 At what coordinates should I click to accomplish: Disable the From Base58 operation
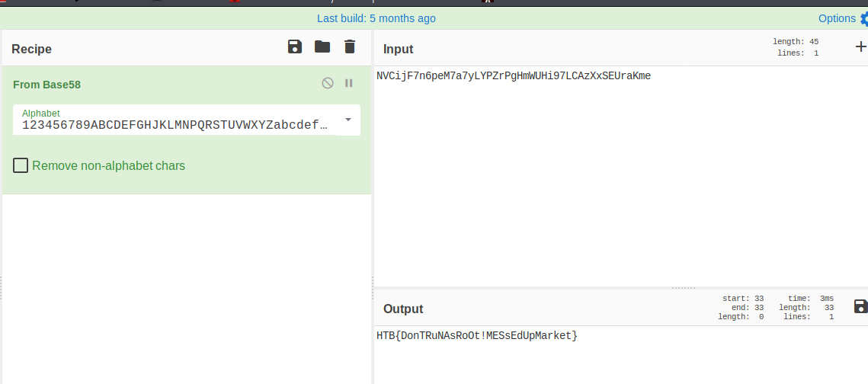point(328,83)
